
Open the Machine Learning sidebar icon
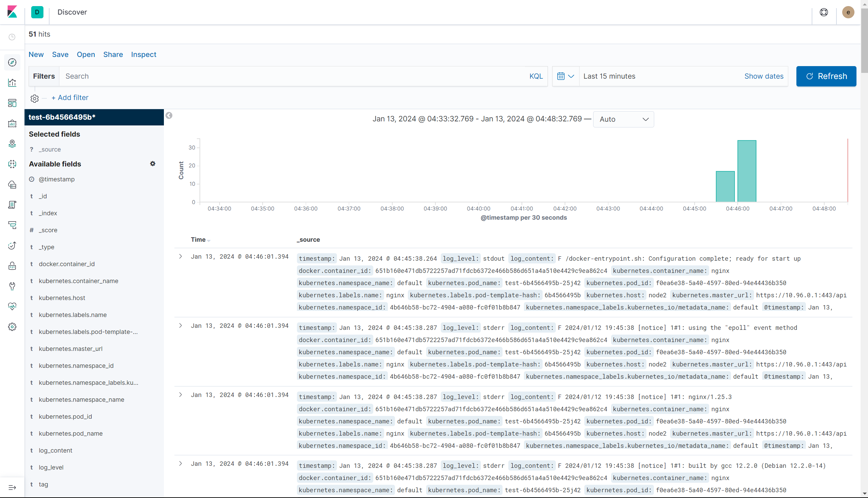coord(12,164)
